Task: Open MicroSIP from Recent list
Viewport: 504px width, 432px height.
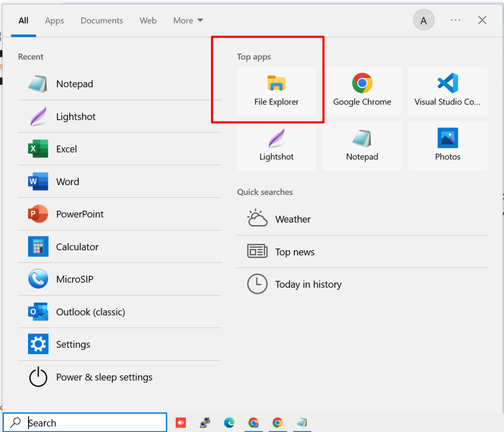Action: [74, 279]
